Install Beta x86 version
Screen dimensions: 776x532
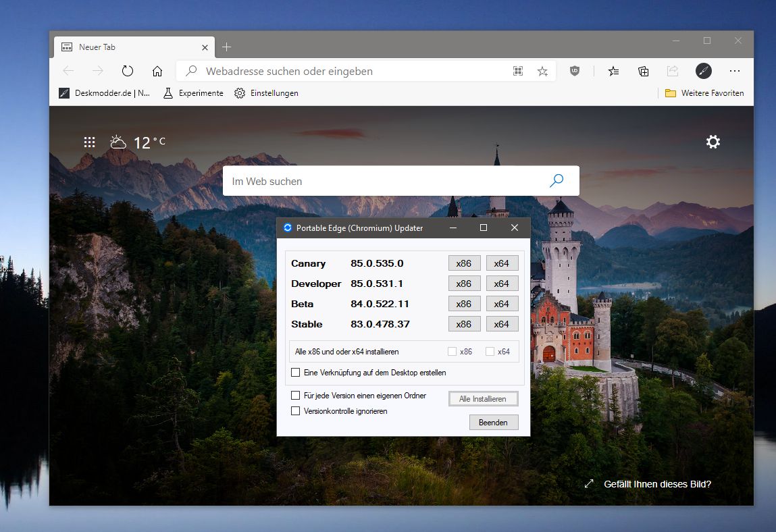click(x=464, y=304)
